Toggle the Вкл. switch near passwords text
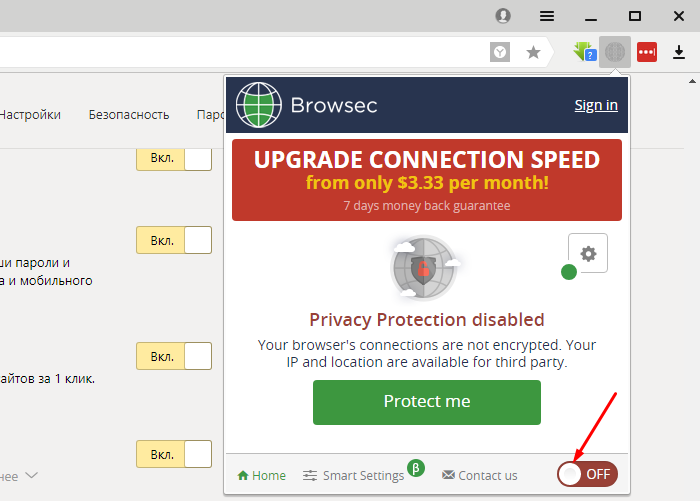The height and width of the screenshot is (501, 700). pos(174,240)
